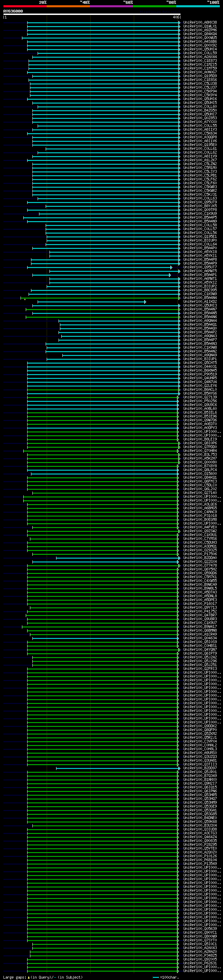Select the UniRef100_A1IKD2 short alignment bar
Viewport: 223px width, 980px height.
click(x=92, y=302)
